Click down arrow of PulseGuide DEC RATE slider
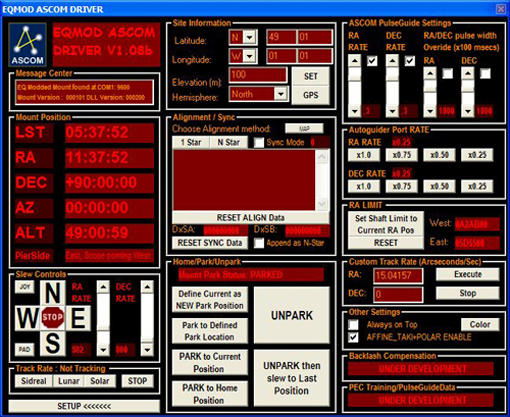The height and width of the screenshot is (417, 510). (x=392, y=111)
